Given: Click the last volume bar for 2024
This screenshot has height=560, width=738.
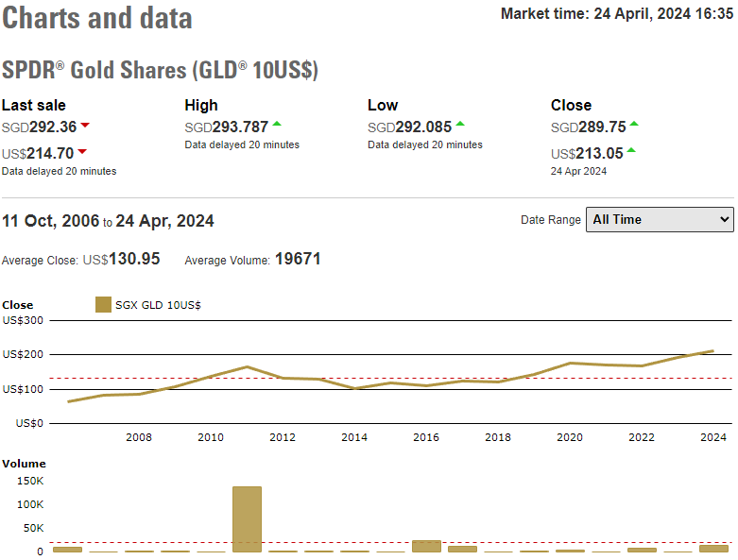Looking at the screenshot, I should click(x=713, y=549).
